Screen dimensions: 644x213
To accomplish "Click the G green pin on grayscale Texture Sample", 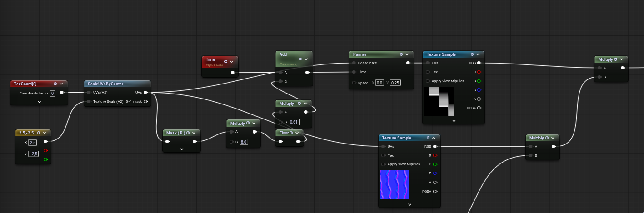I will pos(479,81).
